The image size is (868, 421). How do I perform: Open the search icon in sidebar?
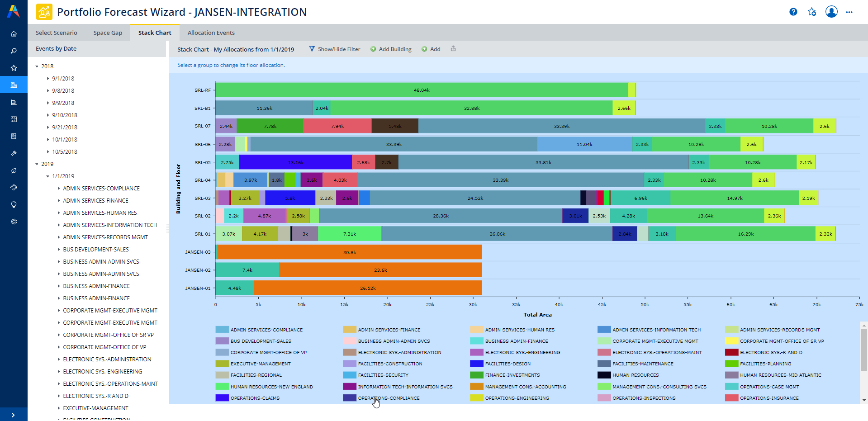coord(14,51)
